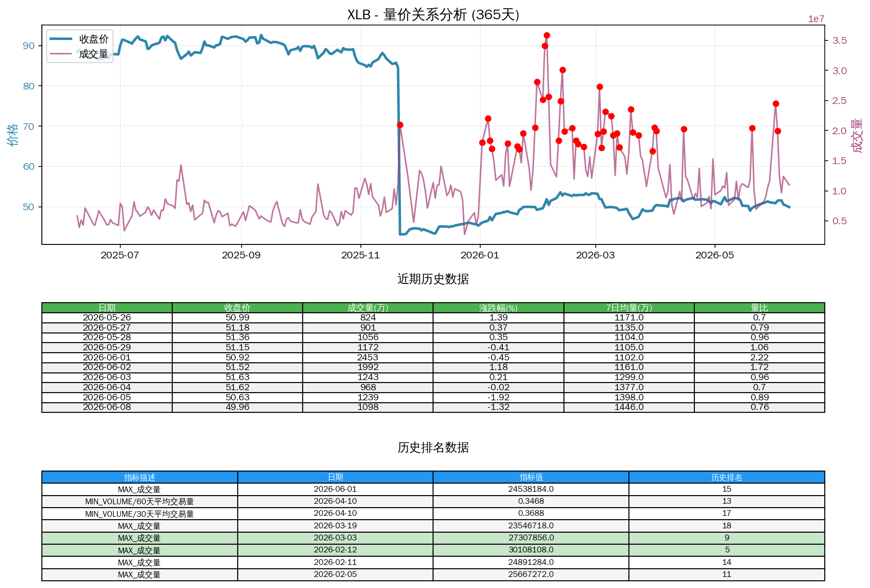The image size is (870, 588).
Task: Click the red marker at the November price drop
Action: point(400,125)
